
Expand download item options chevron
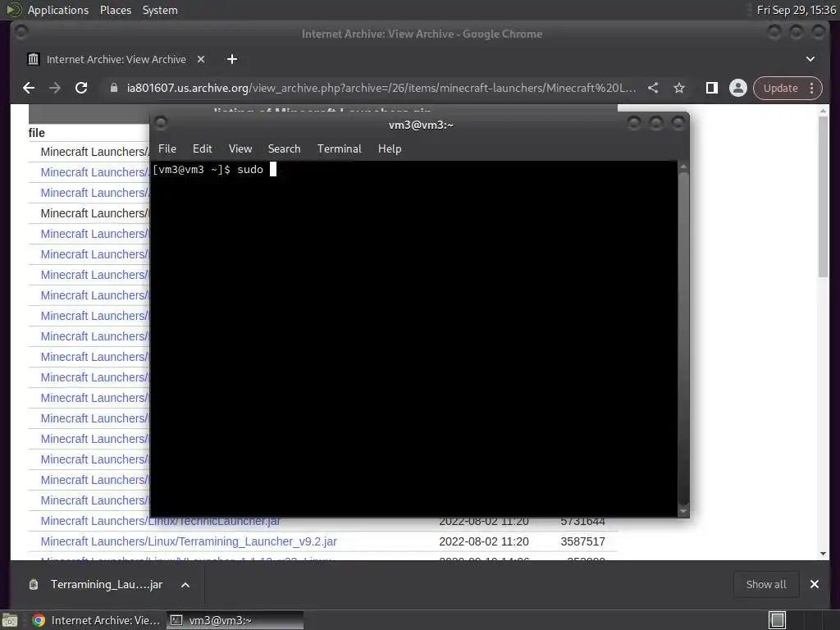(x=185, y=585)
